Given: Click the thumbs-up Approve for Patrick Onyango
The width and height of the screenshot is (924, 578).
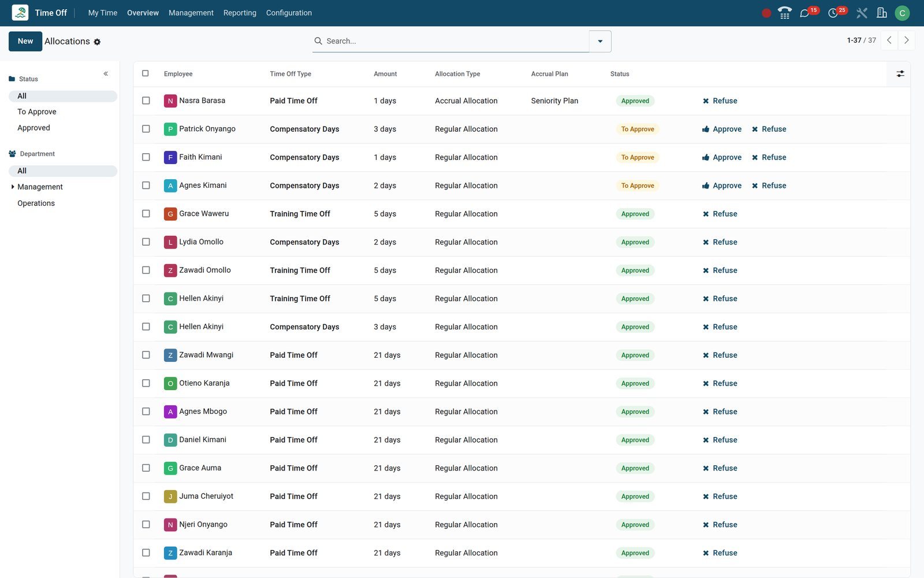Looking at the screenshot, I should [722, 129].
